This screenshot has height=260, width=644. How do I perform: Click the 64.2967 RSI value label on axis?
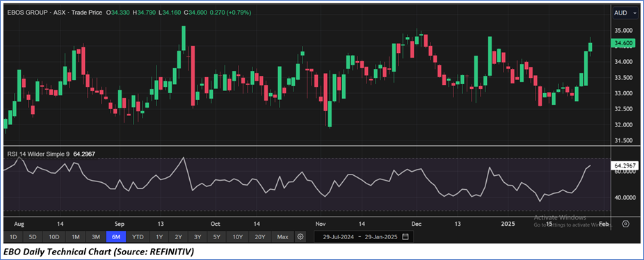[x=625, y=165]
